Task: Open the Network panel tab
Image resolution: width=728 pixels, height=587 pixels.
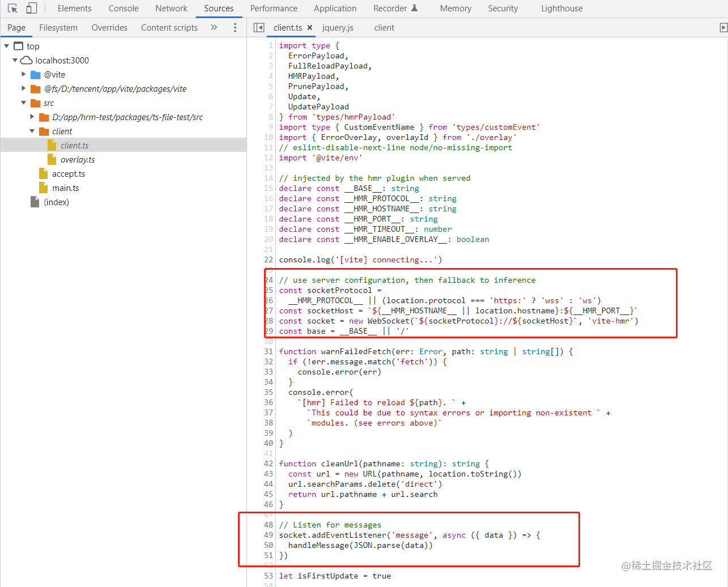Action: (171, 8)
